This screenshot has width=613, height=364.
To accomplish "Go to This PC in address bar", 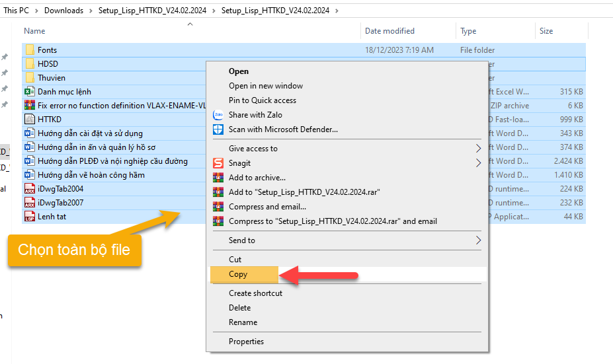I will (17, 11).
